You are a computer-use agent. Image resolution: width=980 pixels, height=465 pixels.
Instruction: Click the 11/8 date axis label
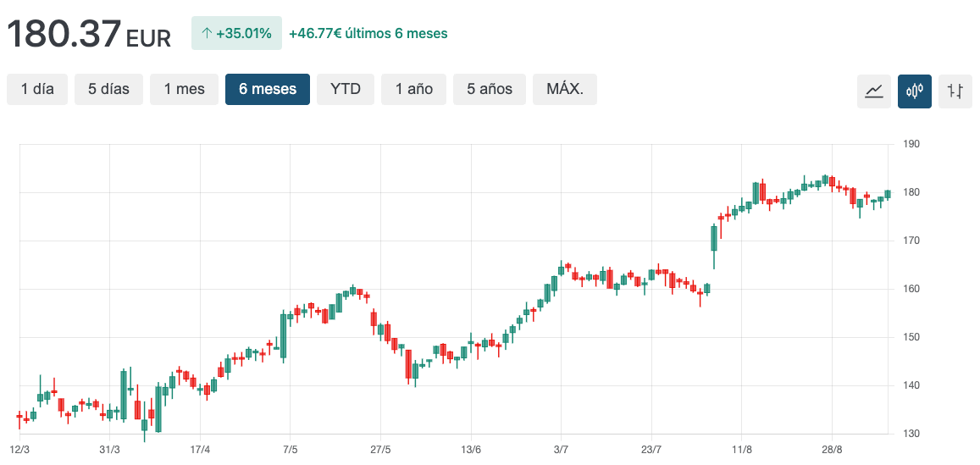742,449
